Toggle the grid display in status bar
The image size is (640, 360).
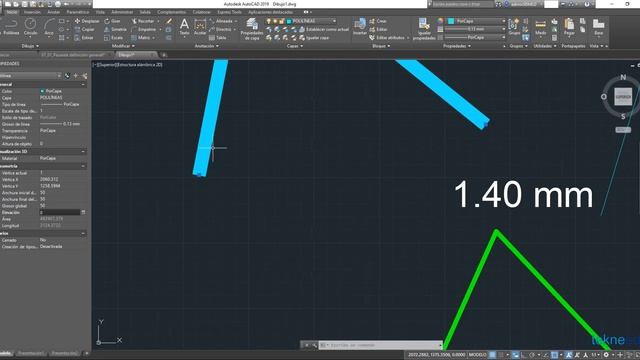[493, 355]
